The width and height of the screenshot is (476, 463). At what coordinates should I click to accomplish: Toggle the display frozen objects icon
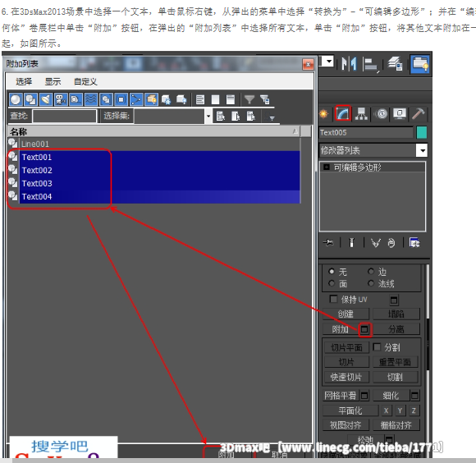[x=167, y=99]
